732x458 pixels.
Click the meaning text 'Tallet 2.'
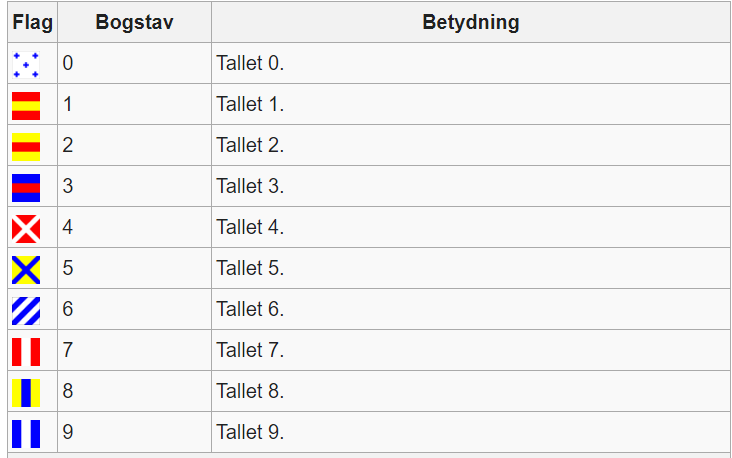pyautogui.click(x=250, y=145)
